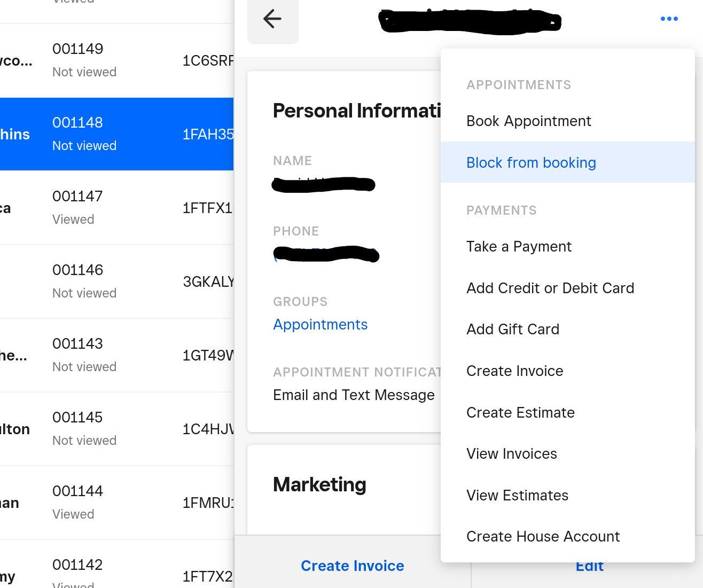Select Take a Payment
Image resolution: width=703 pixels, height=588 pixels.
click(519, 246)
